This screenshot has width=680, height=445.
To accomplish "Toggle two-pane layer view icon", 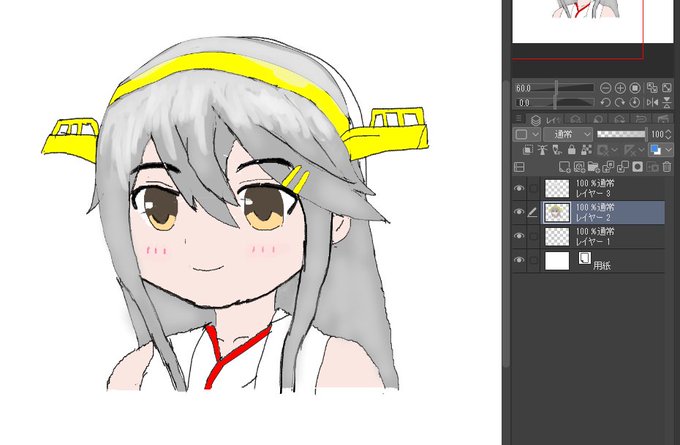I will tap(519, 167).
